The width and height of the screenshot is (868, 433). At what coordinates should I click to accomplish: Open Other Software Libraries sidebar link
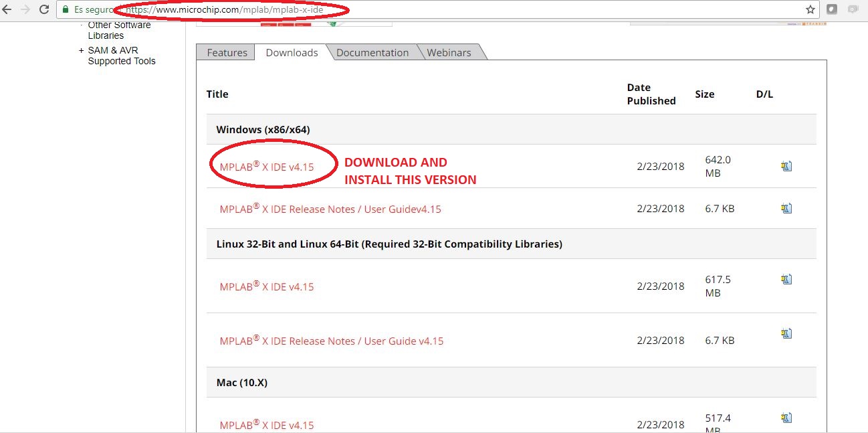[119, 30]
